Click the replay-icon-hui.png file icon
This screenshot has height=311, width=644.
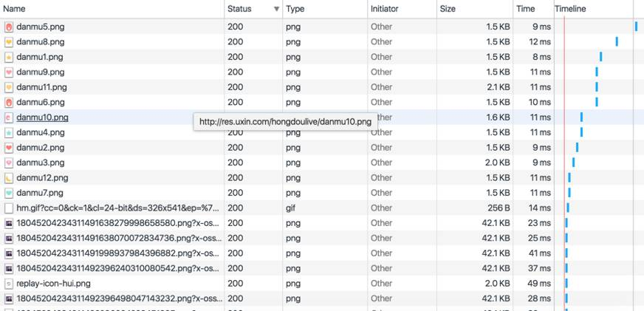[9, 284]
